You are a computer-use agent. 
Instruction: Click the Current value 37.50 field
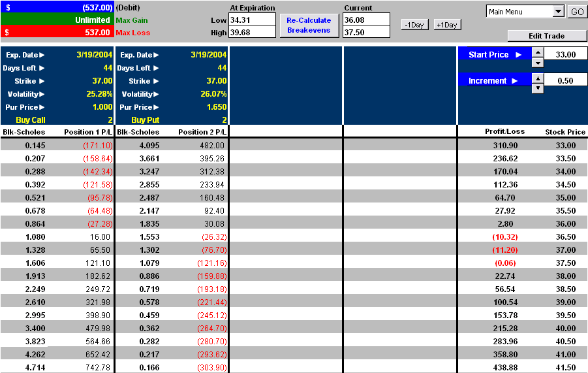tap(366, 32)
